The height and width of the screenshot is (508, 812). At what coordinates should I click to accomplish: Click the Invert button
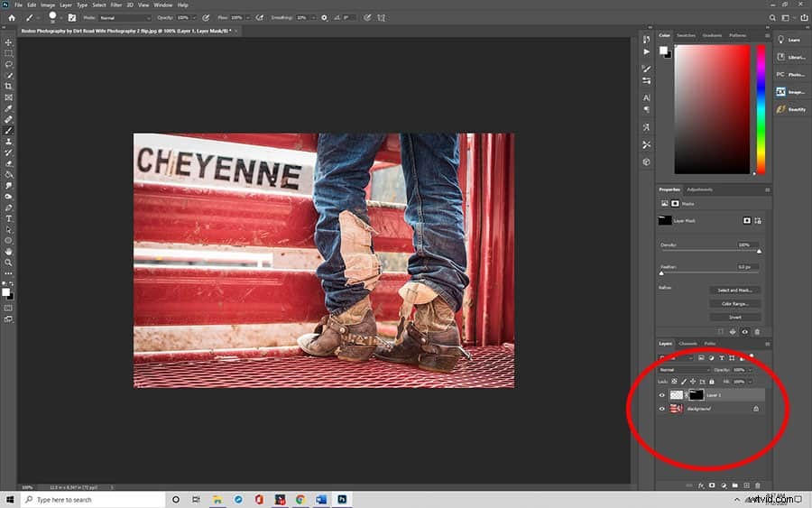734,317
